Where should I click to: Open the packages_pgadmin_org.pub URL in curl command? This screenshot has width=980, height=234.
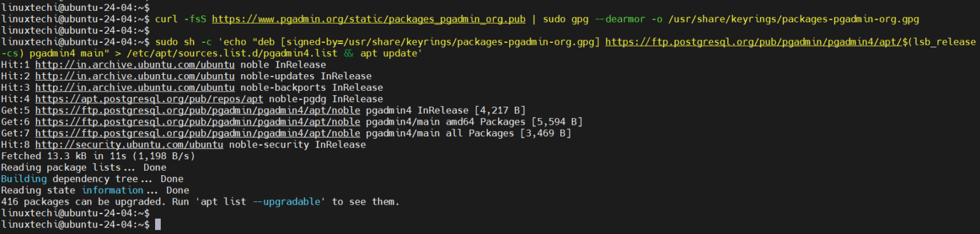tap(369, 19)
